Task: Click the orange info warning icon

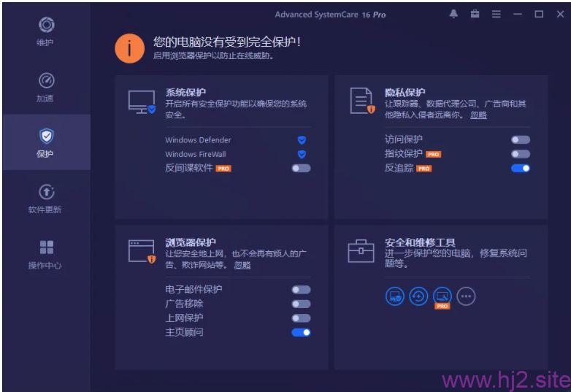Action: [x=130, y=48]
